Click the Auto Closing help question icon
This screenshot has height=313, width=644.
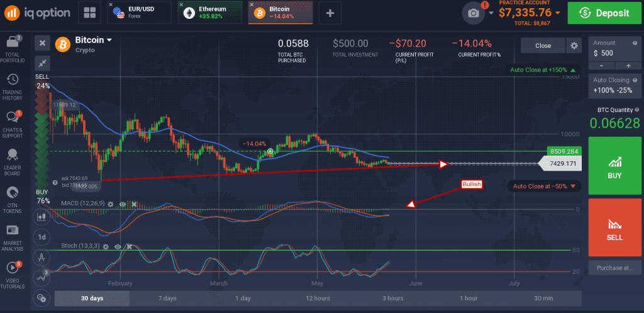pos(635,80)
